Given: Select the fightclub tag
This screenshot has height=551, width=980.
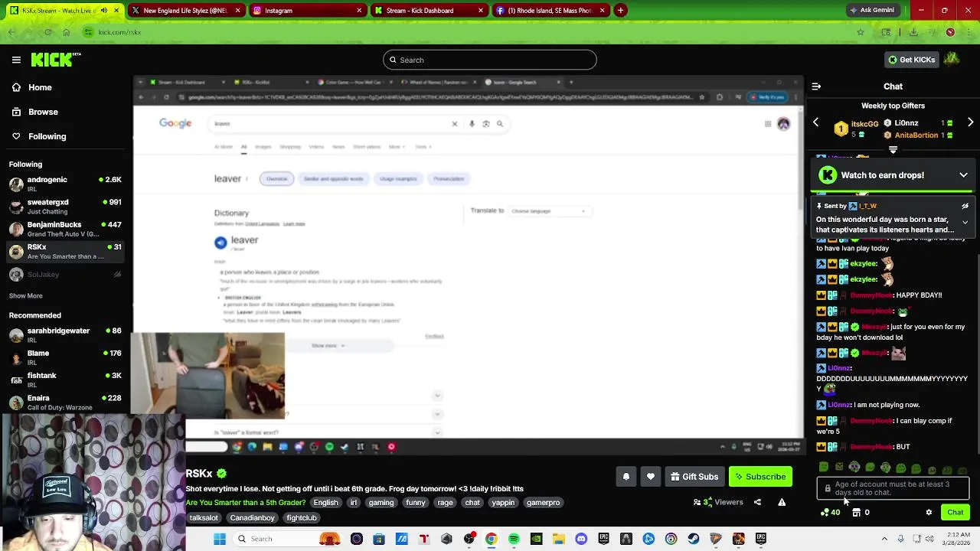Looking at the screenshot, I should pyautogui.click(x=302, y=518).
